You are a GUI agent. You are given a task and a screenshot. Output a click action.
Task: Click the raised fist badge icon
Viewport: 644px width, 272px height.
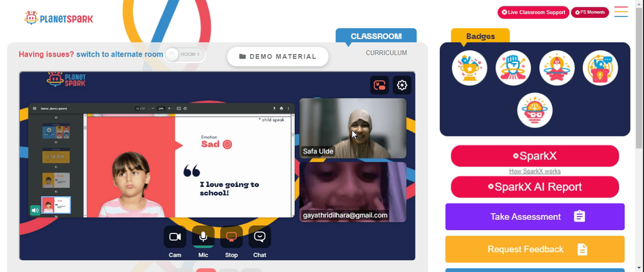tap(513, 68)
